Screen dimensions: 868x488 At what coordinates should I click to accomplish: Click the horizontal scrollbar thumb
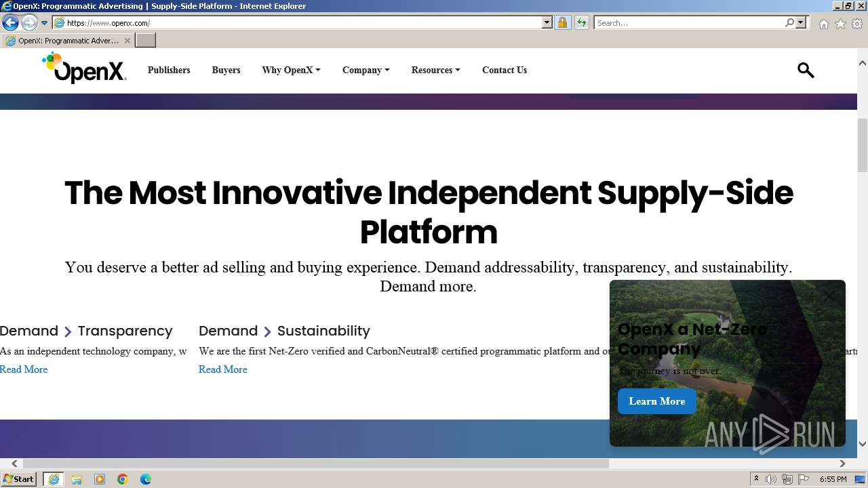316,464
